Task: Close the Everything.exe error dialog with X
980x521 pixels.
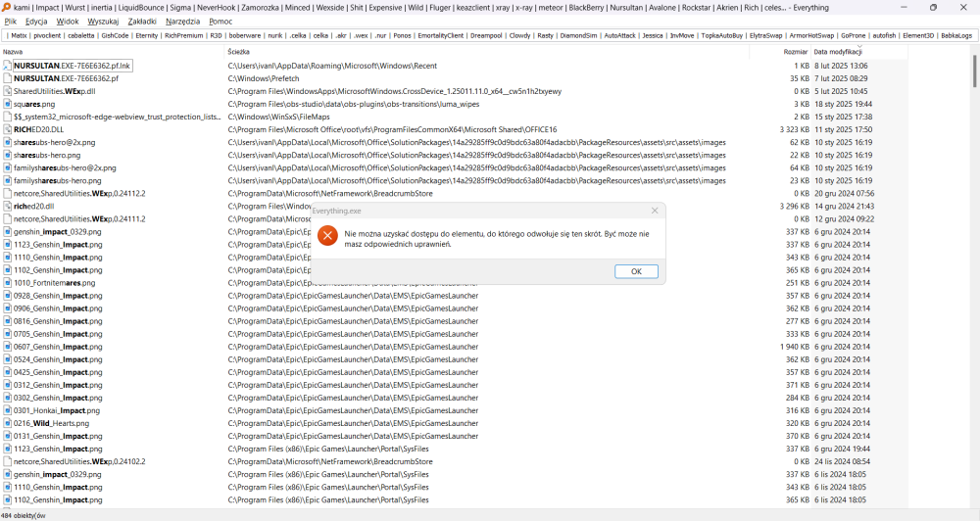Action: (x=655, y=211)
